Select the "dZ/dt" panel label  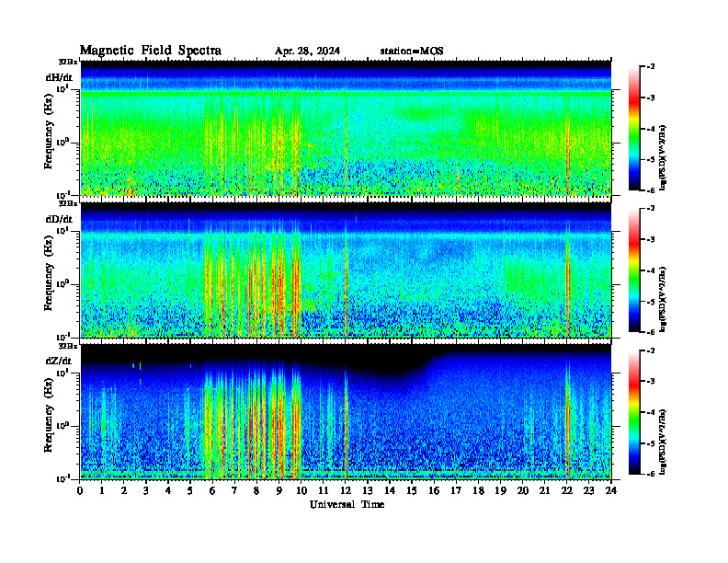tap(59, 361)
